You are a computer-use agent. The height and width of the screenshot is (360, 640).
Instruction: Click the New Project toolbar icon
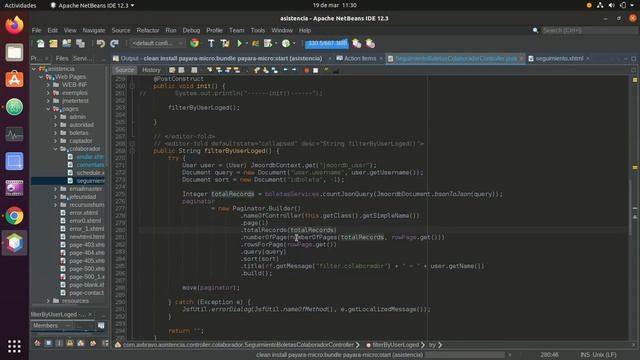(x=53, y=43)
